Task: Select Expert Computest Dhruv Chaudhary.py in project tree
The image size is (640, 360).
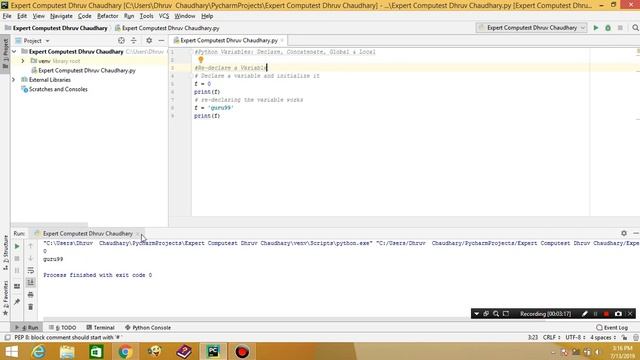Action: pyautogui.click(x=83, y=71)
